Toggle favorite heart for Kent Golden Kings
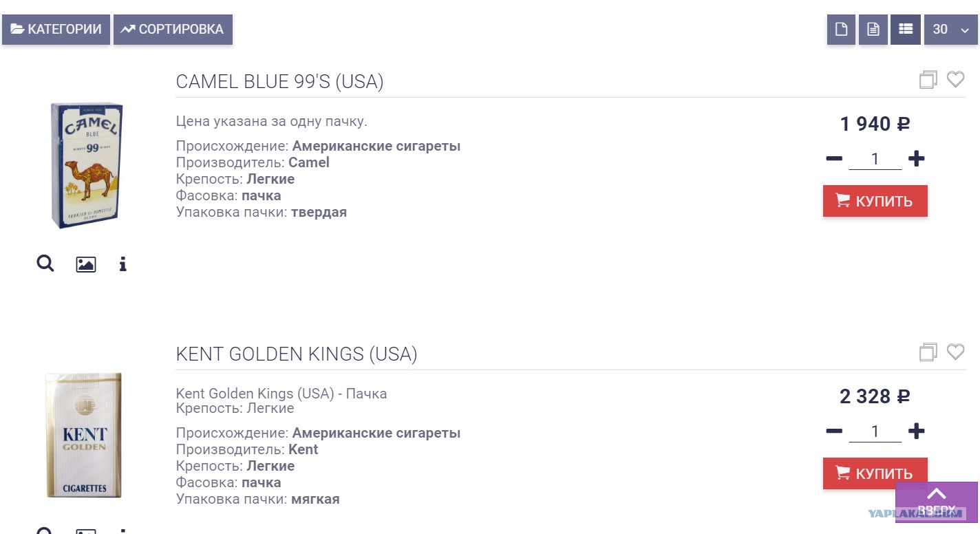The height and width of the screenshot is (534, 980). coord(955,352)
